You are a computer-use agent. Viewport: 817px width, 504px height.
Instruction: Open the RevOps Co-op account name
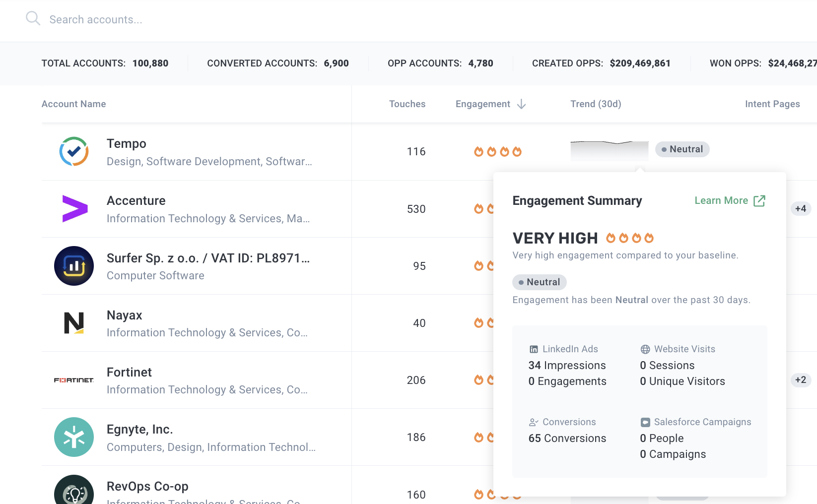[x=147, y=486]
